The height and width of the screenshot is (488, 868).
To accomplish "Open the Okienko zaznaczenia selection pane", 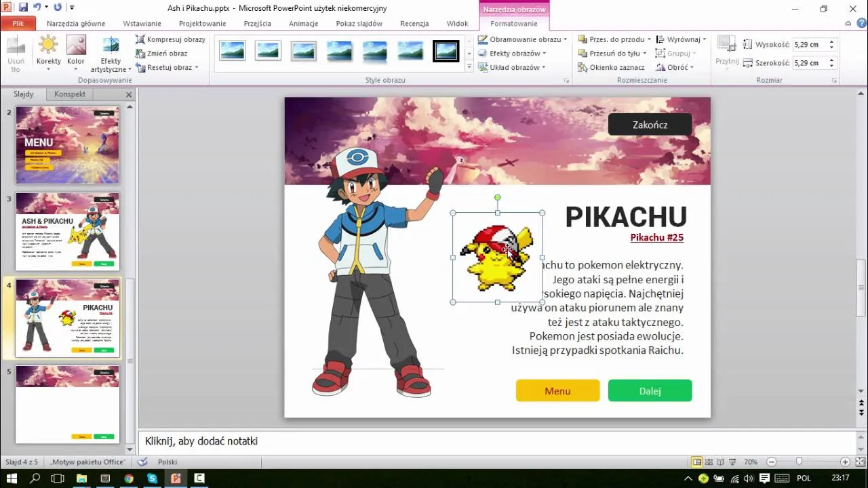I will click(611, 67).
